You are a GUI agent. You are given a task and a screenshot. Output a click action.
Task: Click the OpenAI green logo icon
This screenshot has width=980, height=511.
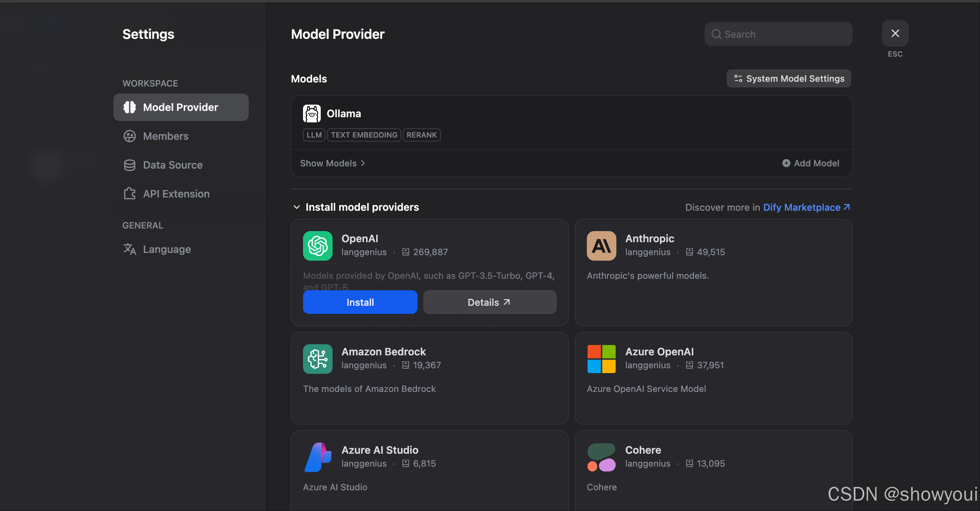pos(318,246)
